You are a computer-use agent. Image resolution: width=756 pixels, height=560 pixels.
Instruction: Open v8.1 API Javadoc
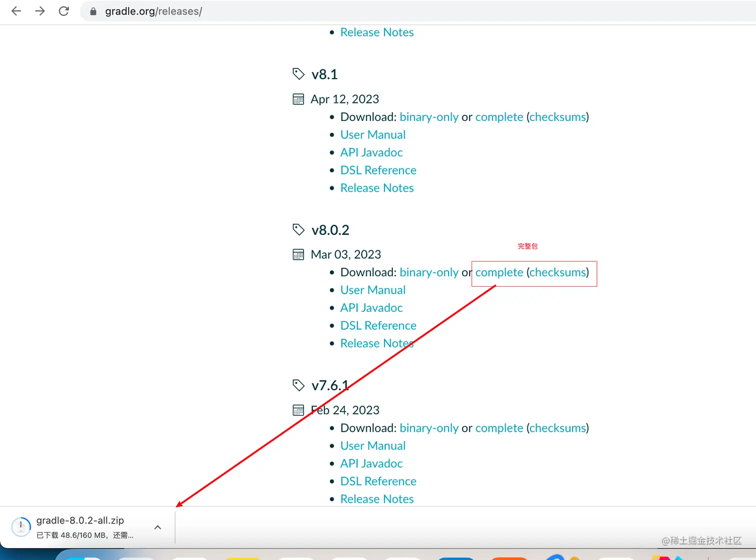pyautogui.click(x=371, y=152)
